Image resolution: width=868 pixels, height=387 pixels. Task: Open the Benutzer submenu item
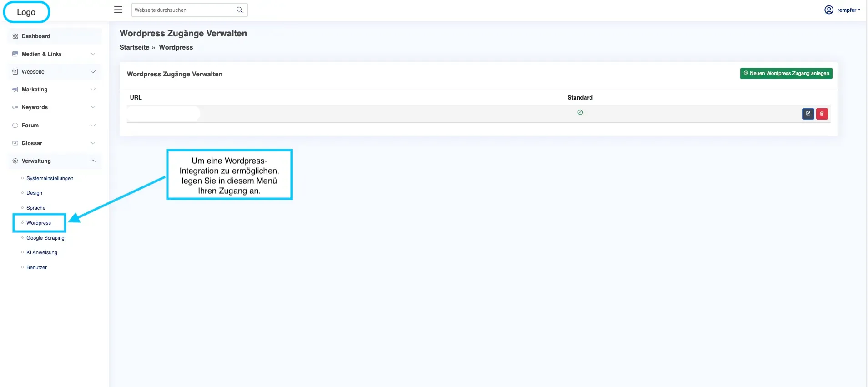click(36, 267)
